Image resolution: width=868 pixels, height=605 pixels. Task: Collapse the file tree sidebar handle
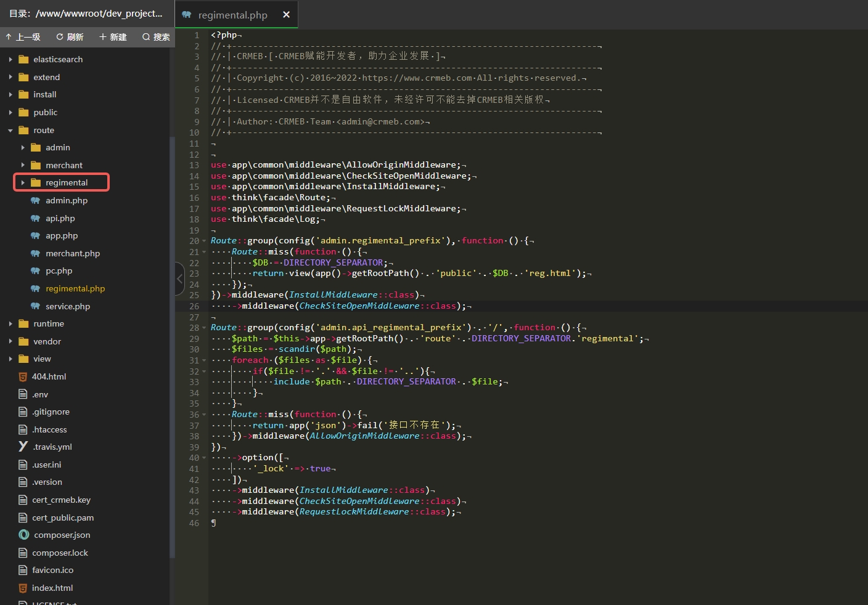[x=179, y=278]
